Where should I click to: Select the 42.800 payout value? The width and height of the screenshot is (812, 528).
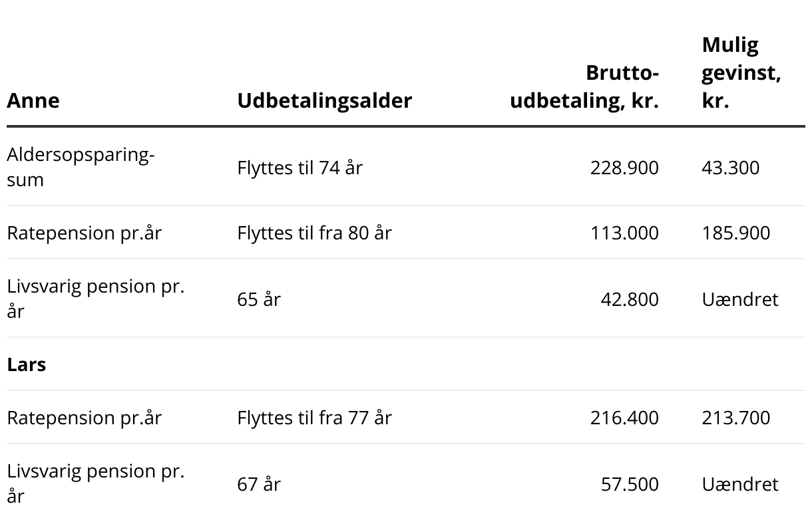click(x=630, y=299)
